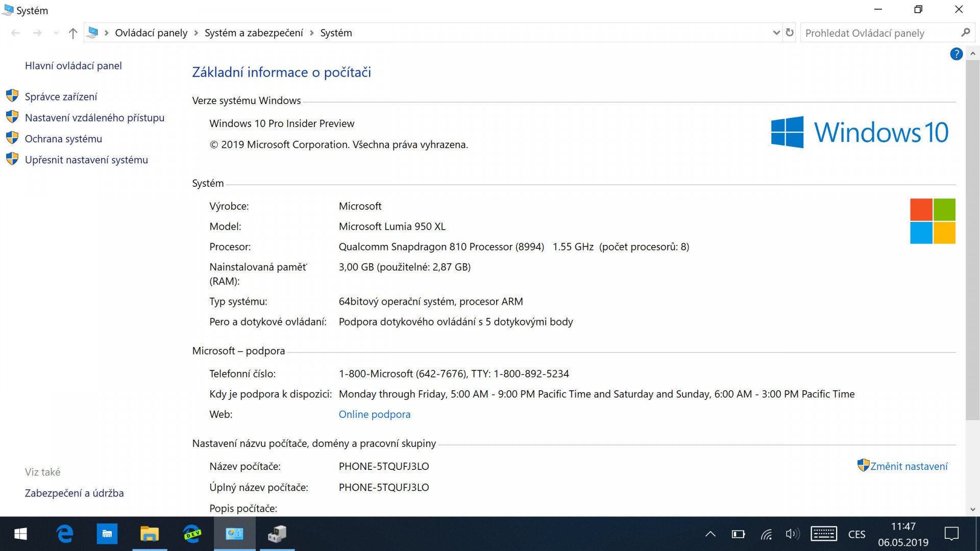Viewport: 980px width, 551px height.
Task: Open the help question mark
Action: click(x=956, y=54)
